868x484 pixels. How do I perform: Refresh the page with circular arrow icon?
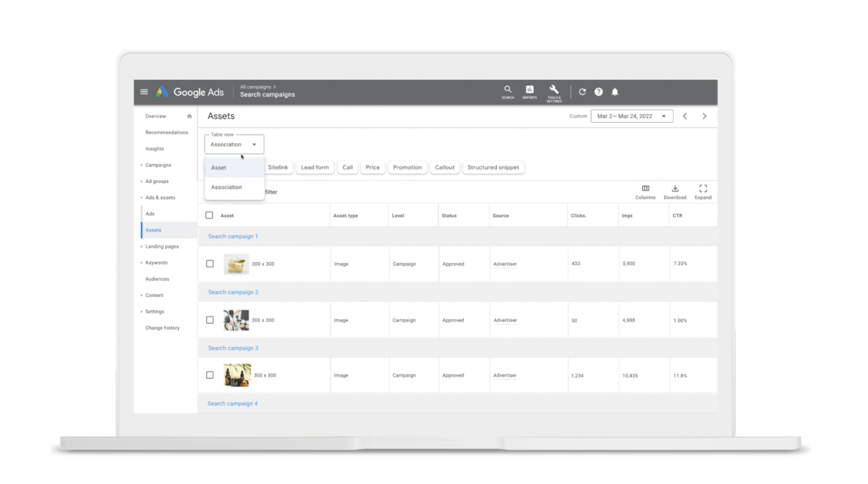pos(582,91)
